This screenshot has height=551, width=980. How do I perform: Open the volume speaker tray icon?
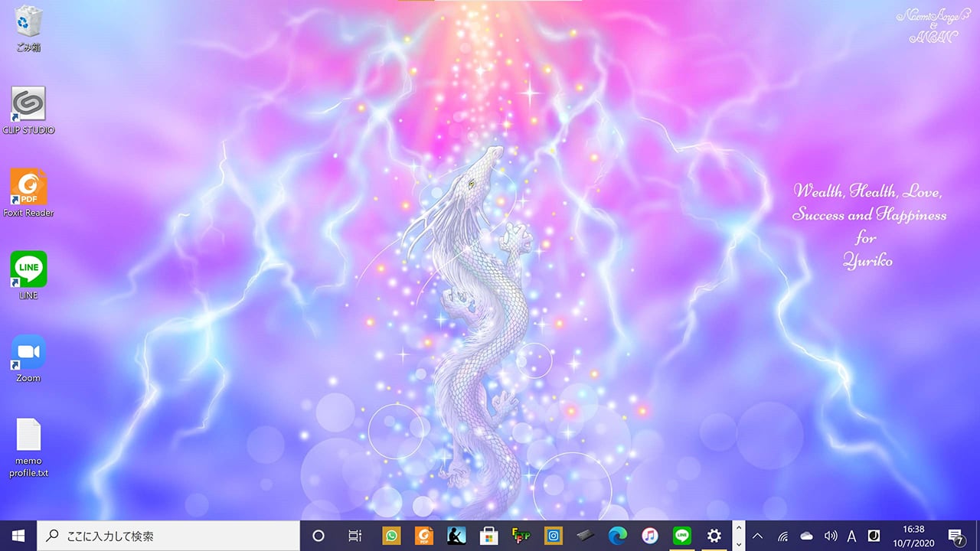(830, 536)
